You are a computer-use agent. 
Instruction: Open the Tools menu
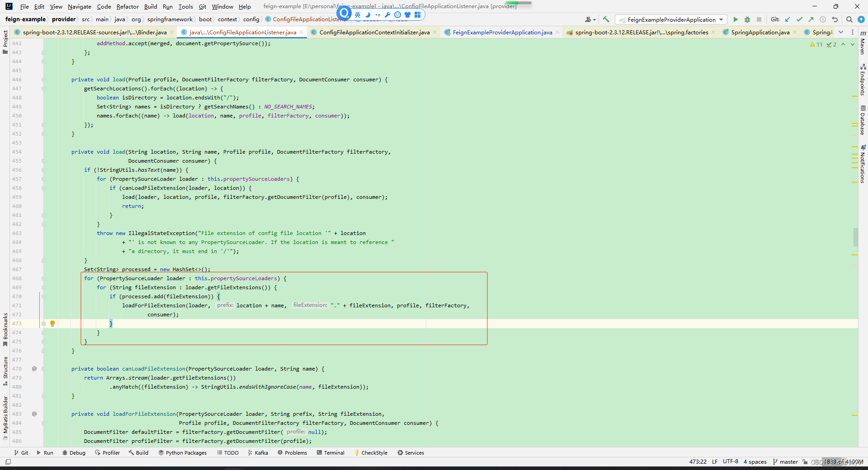point(185,6)
